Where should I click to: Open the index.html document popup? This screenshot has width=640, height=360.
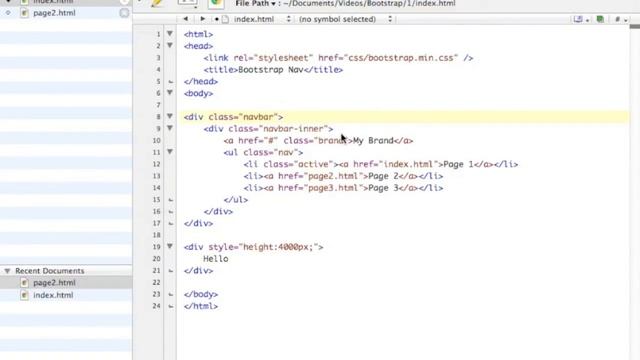[262, 19]
